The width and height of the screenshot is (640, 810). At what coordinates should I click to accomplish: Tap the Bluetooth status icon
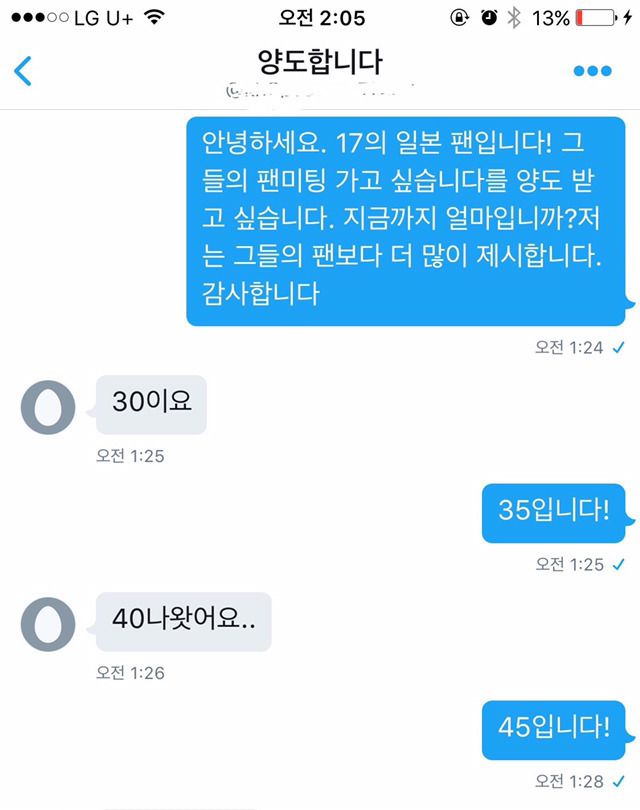tap(514, 18)
